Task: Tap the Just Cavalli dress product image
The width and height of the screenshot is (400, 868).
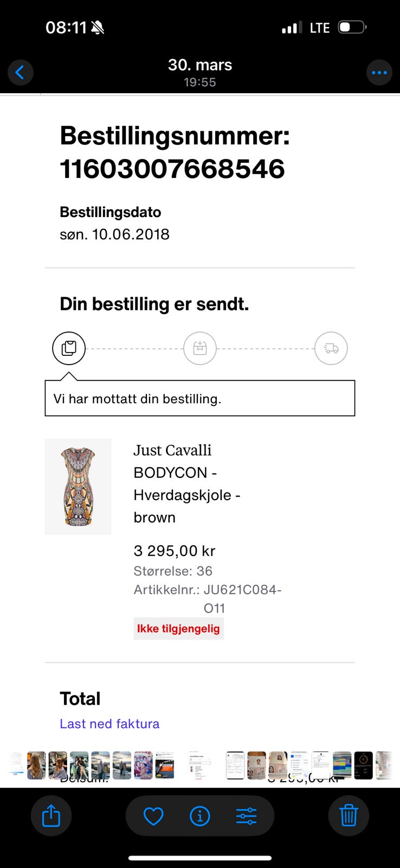Action: [78, 487]
